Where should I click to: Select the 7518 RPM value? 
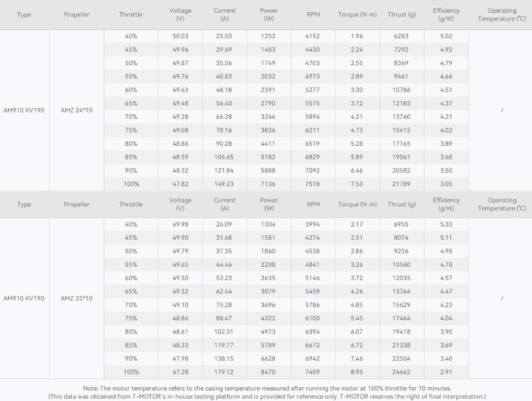(x=312, y=184)
